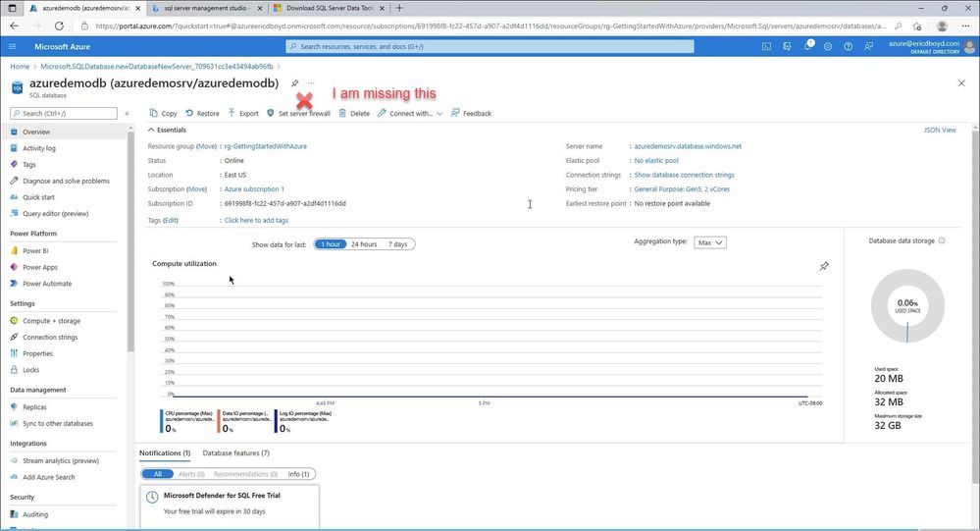This screenshot has width=980, height=531.
Task: Select the Alerts (0) filter
Action: 191,474
